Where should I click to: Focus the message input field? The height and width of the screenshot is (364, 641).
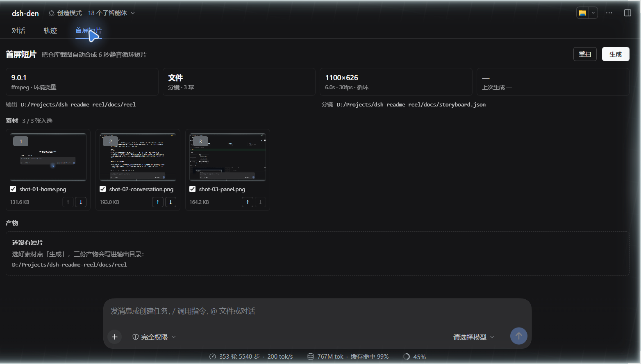point(317,312)
